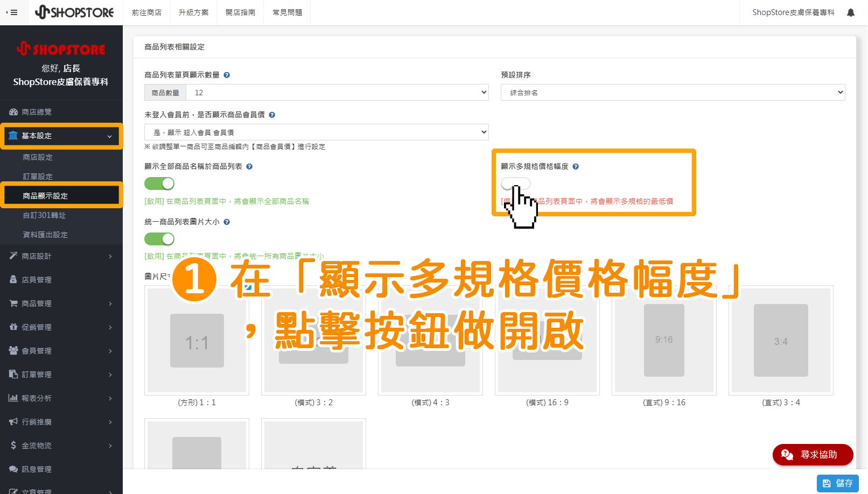Open the 會員管理 members icon
868x494 pixels.
point(13,350)
